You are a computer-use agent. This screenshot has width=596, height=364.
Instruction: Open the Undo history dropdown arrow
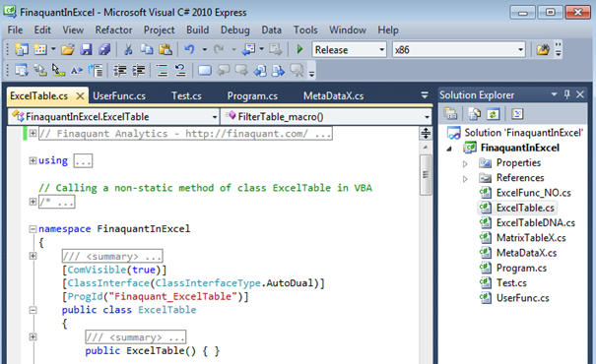tap(205, 49)
